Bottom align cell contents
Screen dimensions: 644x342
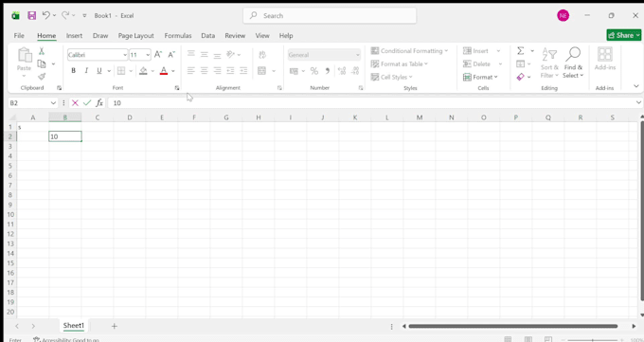point(217,55)
